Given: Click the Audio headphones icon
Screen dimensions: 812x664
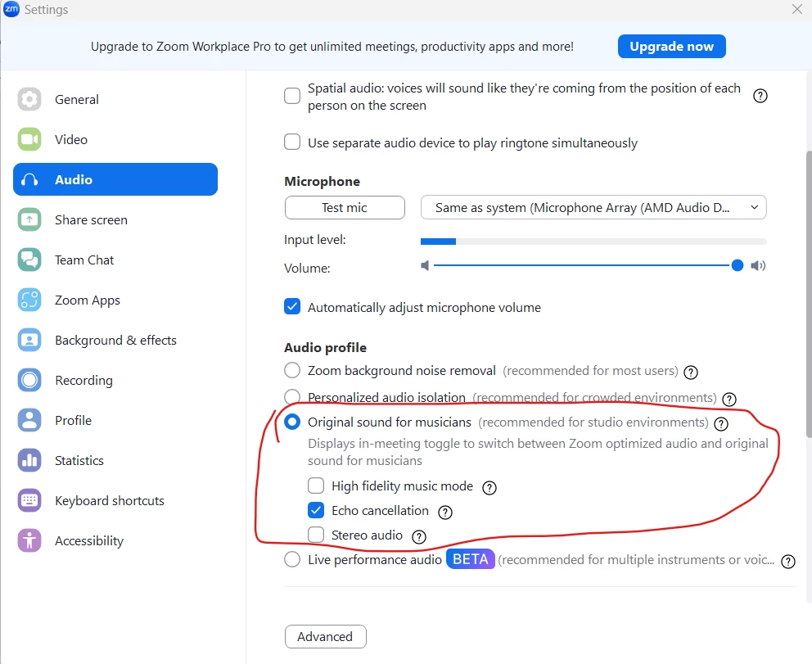Looking at the screenshot, I should click(29, 180).
